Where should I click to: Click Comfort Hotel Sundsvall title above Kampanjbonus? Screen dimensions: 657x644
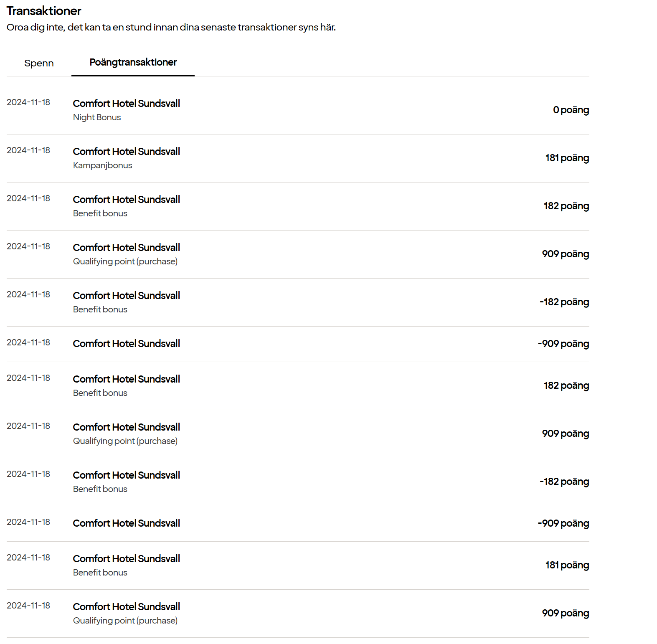[x=126, y=152]
